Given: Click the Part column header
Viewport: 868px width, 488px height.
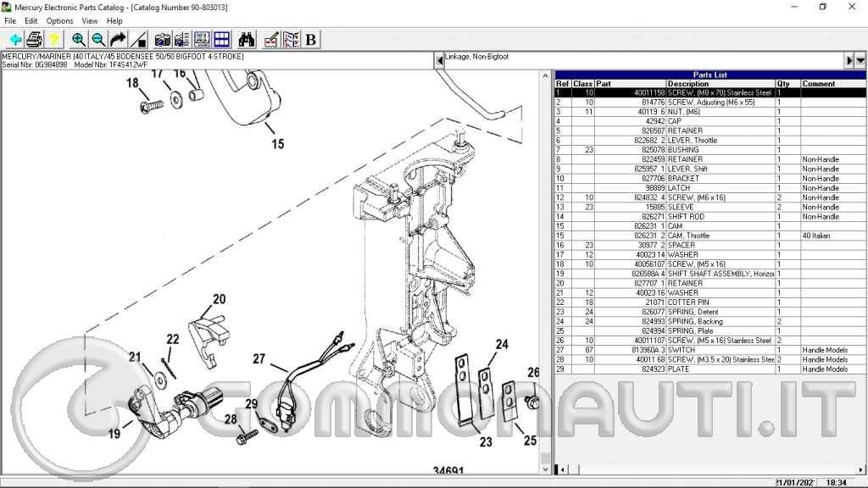Looking at the screenshot, I should [630, 84].
